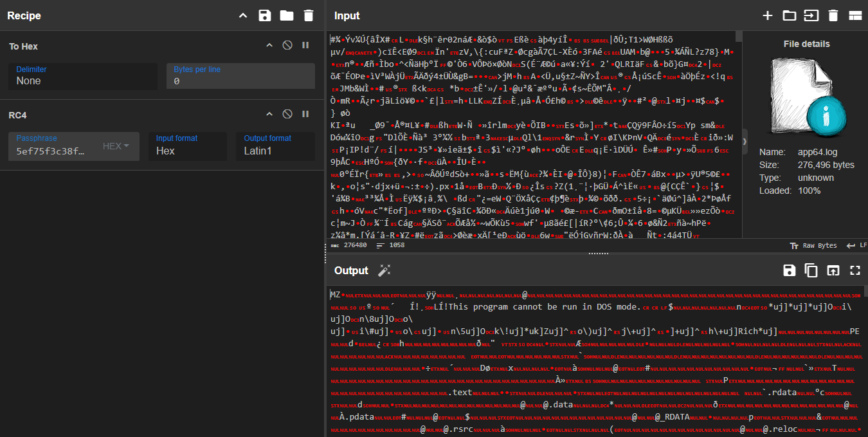
Task: Maximize the Output pane
Action: [854, 270]
